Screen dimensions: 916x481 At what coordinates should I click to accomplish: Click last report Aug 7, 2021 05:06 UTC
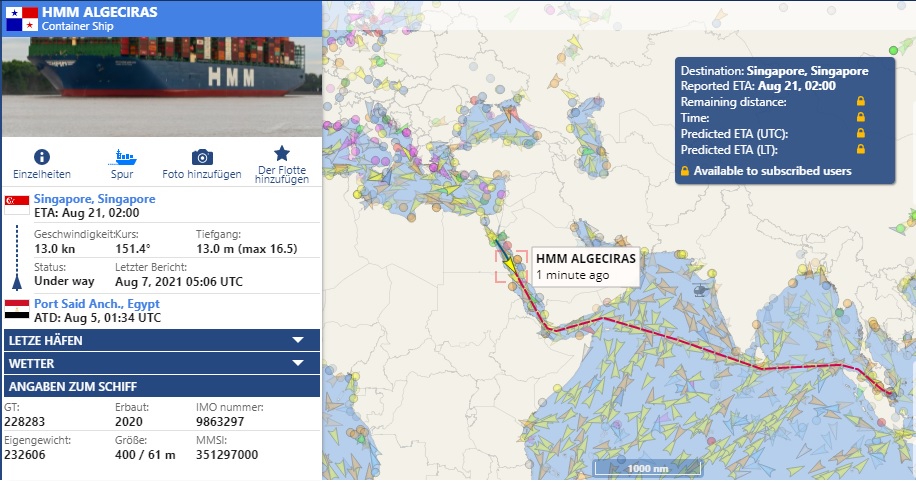coord(179,282)
